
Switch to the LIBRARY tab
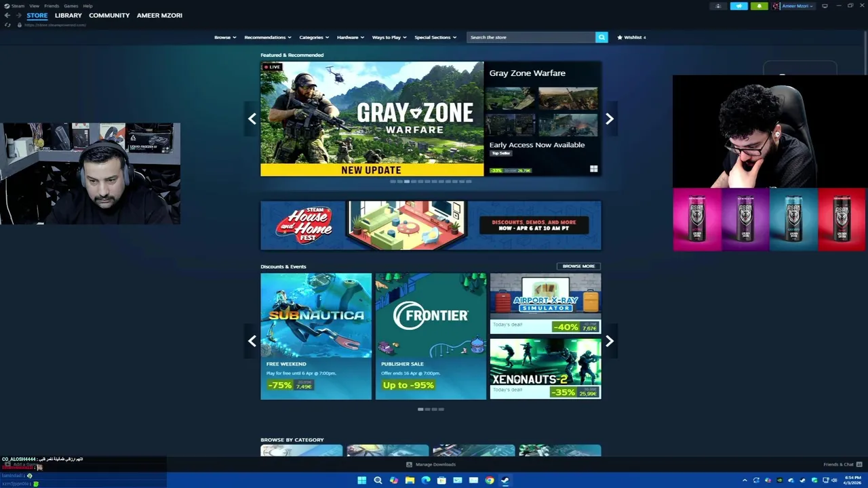click(x=68, y=15)
